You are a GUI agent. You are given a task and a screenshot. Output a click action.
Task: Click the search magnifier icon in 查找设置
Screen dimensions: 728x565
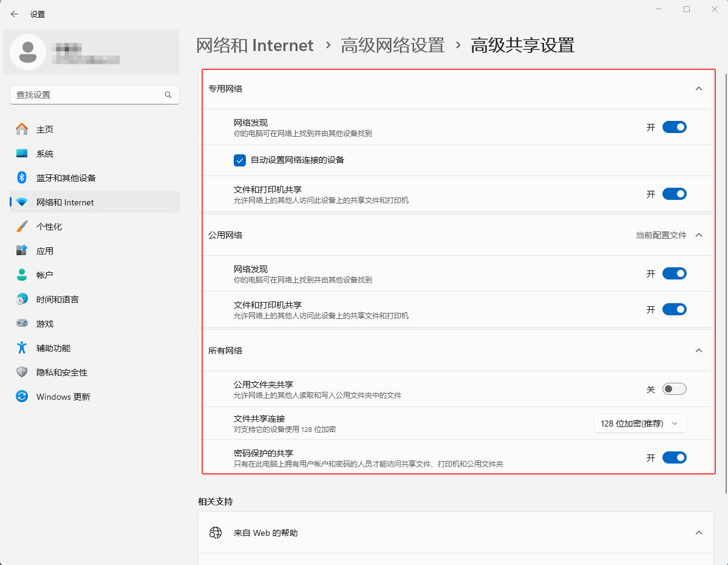168,95
